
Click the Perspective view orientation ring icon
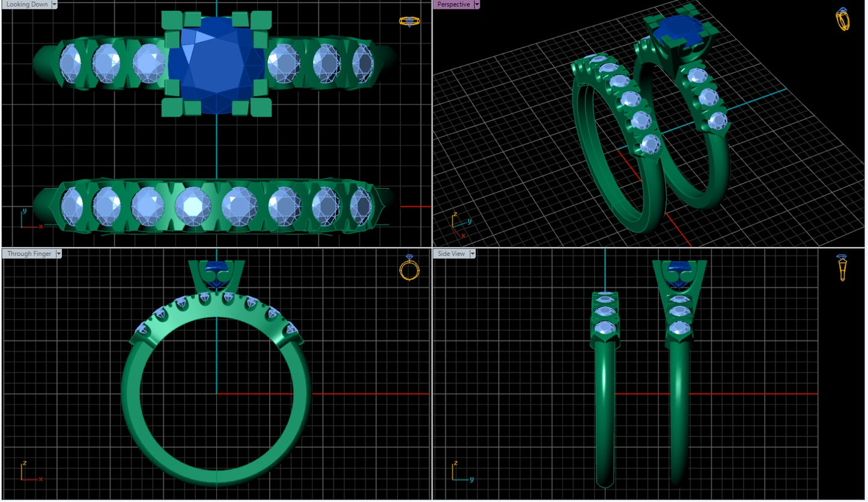pos(843,19)
